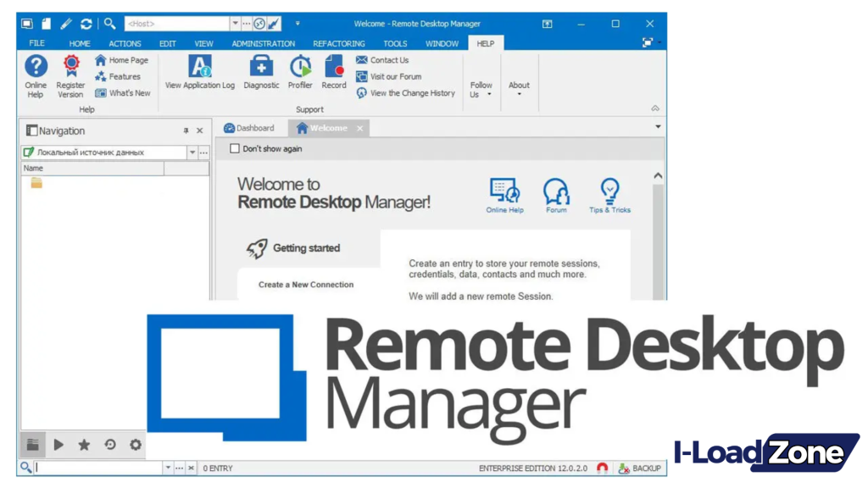Toggle the Navigation panel auto-hide pin
Image resolution: width=868 pixels, height=488 pixels.
point(185,130)
